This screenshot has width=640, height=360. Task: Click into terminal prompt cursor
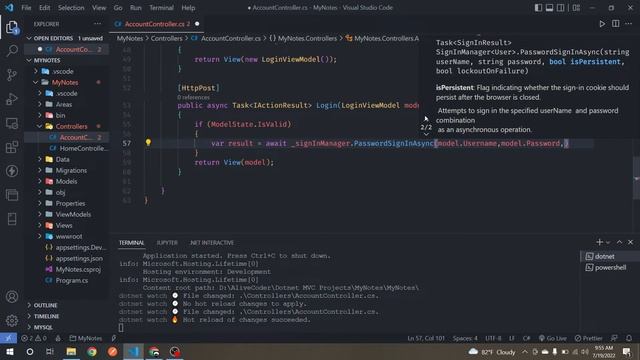point(121,327)
